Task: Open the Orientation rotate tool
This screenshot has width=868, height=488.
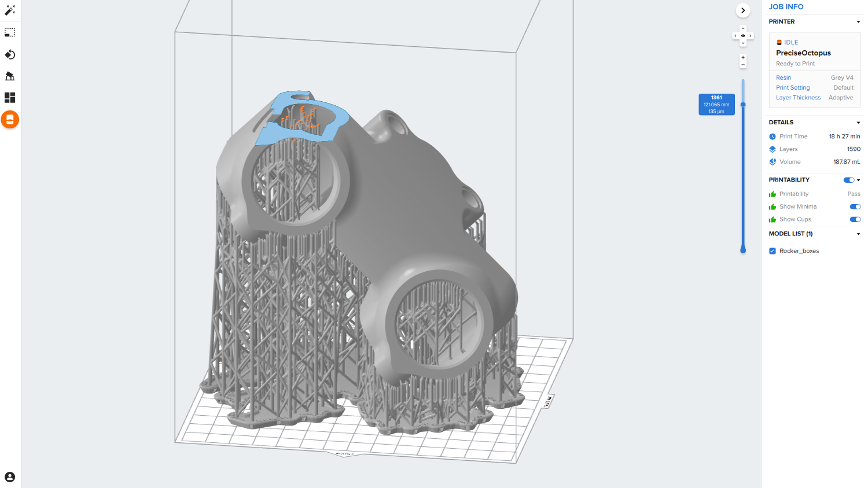Action: click(x=10, y=54)
